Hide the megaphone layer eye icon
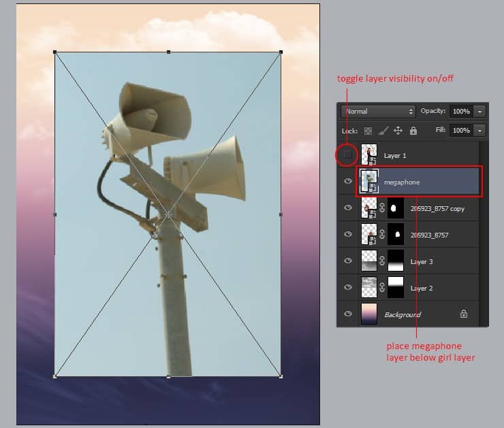 tap(348, 181)
